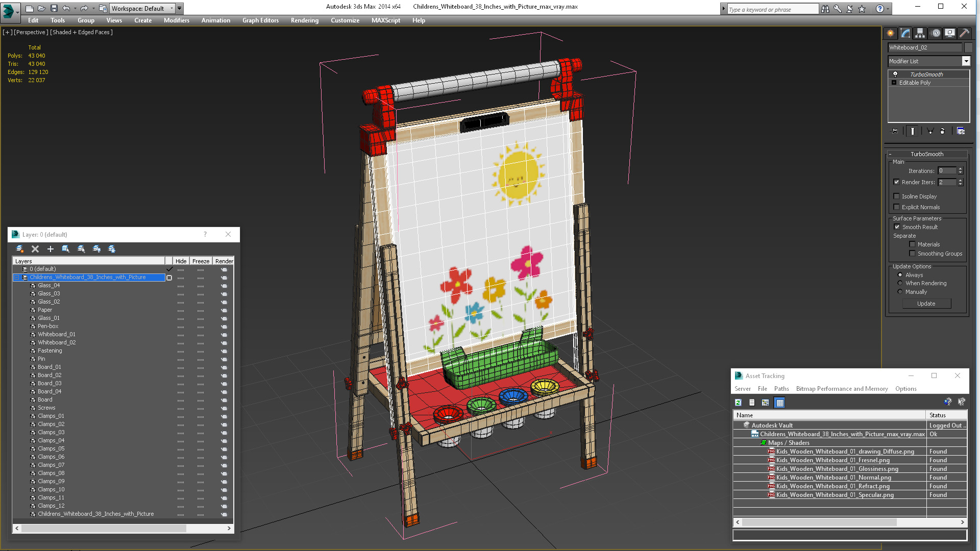
Task: Click the Pin Stack icon
Action: (895, 131)
